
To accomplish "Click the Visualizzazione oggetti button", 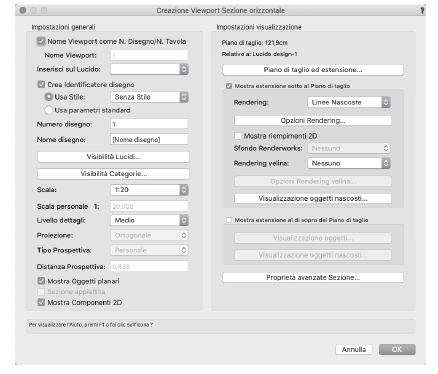I will pyautogui.click(x=313, y=238).
